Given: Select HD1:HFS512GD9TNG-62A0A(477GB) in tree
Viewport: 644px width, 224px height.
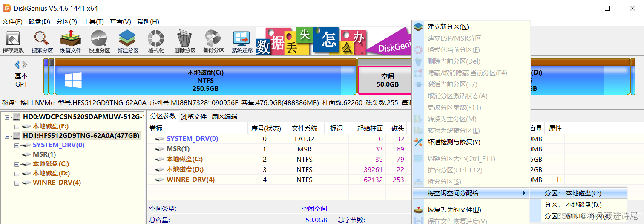Looking at the screenshot, I should 81,136.
